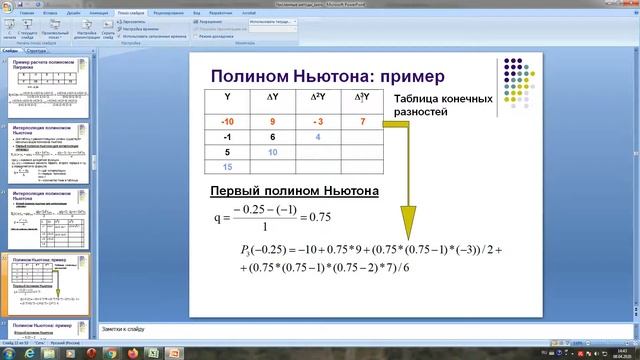Click Звукозапись record narration button
The image size is (640, 360).
click(131, 22)
